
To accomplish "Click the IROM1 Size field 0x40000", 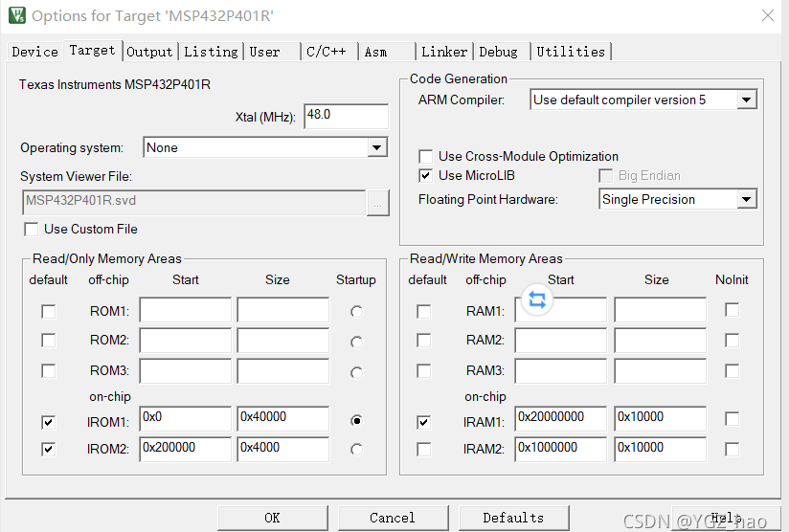I will pos(283,419).
